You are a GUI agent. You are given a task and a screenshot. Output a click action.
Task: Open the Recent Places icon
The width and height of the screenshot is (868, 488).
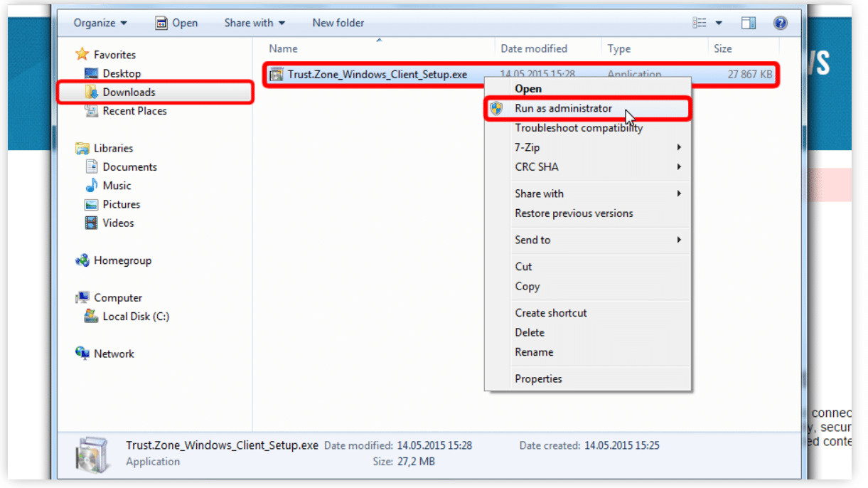pos(91,111)
